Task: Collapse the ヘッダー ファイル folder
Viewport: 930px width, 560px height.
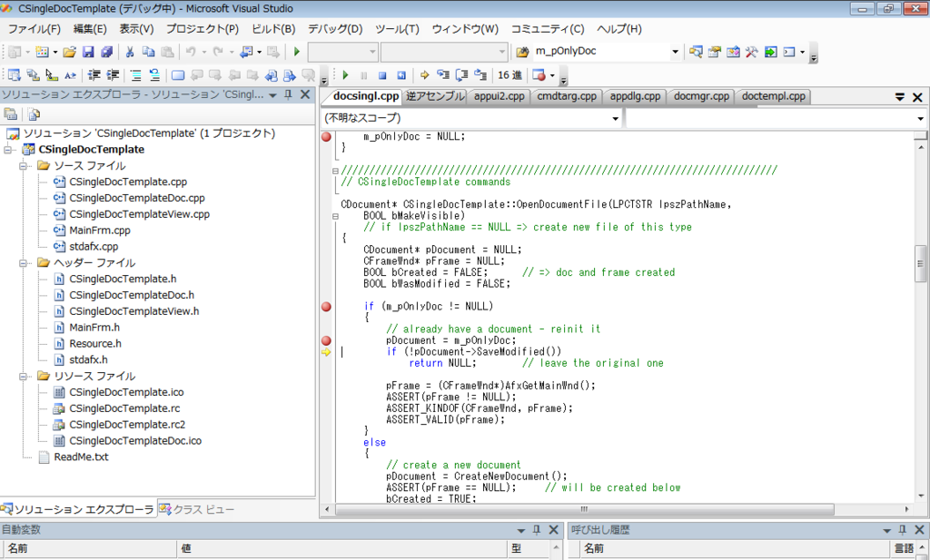Action: (x=23, y=262)
